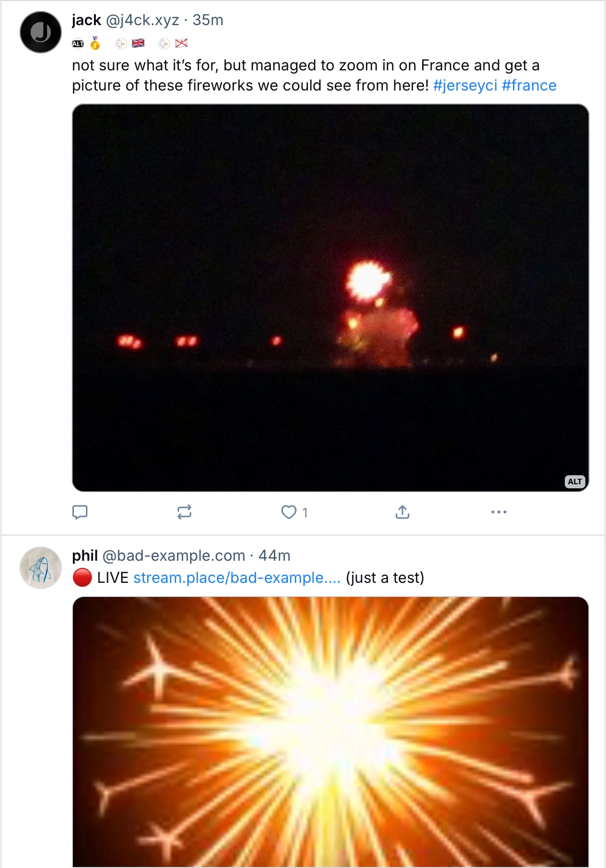This screenshot has width=606, height=868.
Task: View the dark fireworks photo full size
Action: pyautogui.click(x=331, y=298)
